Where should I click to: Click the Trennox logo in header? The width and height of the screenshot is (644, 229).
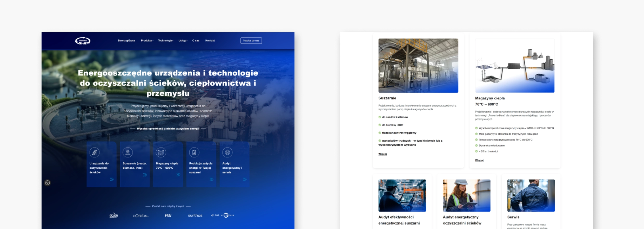coord(83,41)
